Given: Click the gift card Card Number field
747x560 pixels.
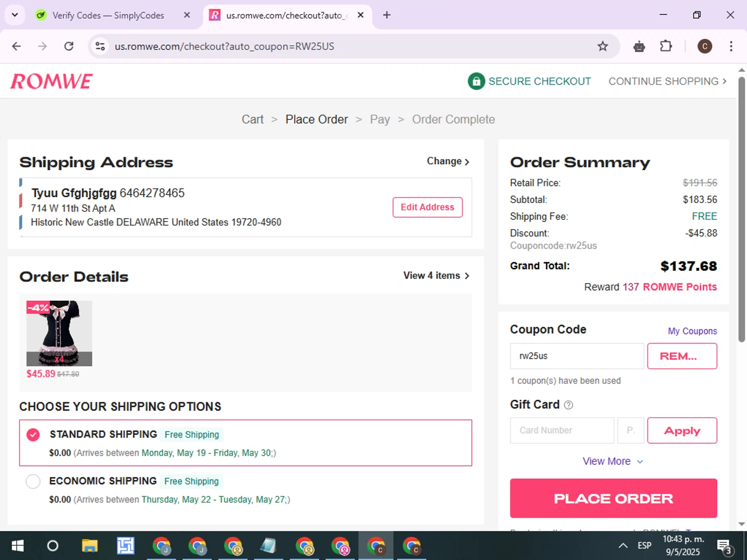Looking at the screenshot, I should [562, 431].
